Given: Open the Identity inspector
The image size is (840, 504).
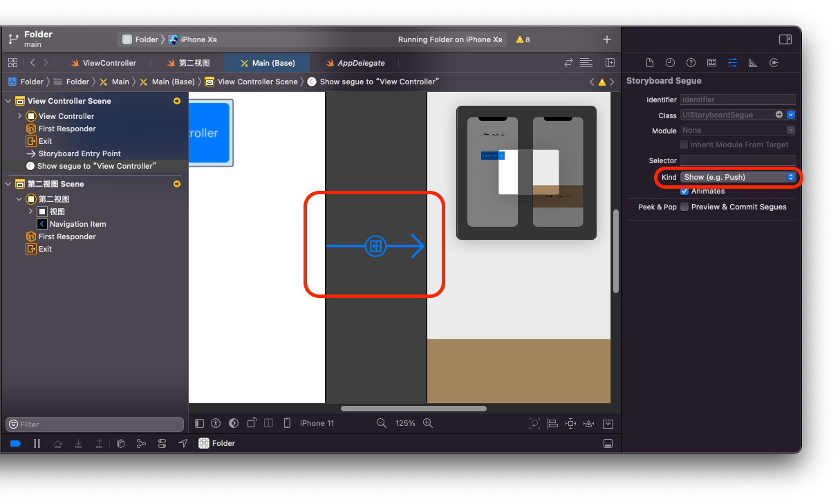Looking at the screenshot, I should [711, 63].
